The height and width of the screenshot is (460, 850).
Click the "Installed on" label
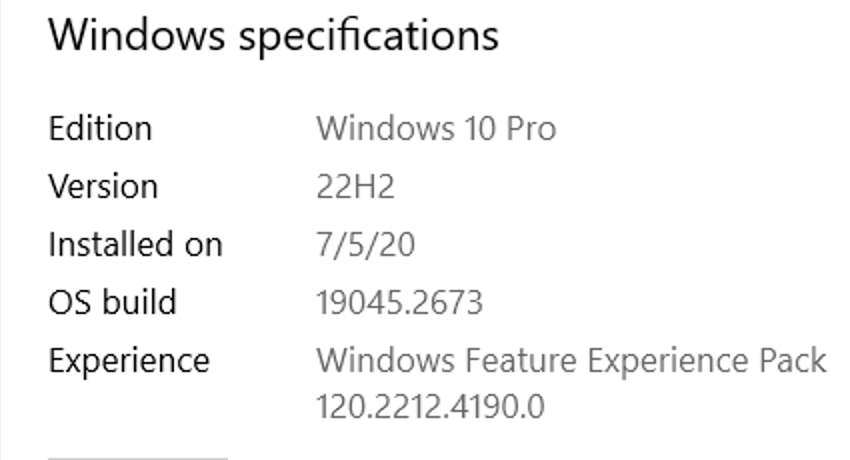coord(135,245)
